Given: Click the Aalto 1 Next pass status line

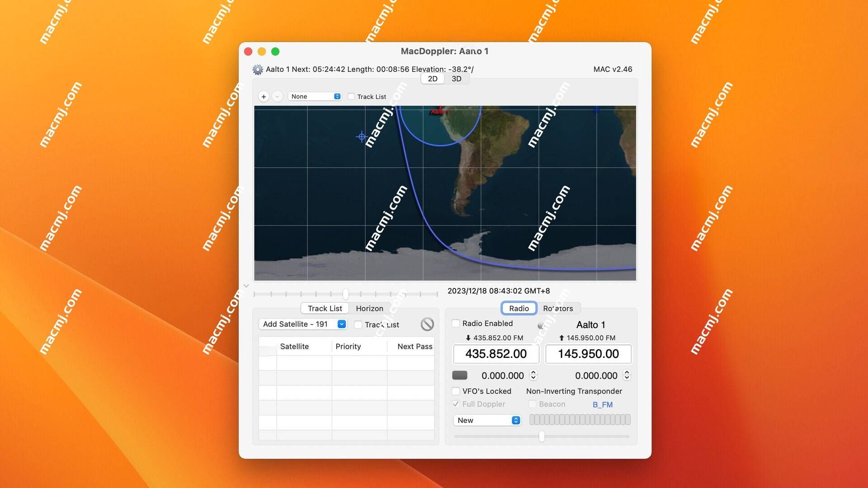Looking at the screenshot, I should click(x=369, y=69).
